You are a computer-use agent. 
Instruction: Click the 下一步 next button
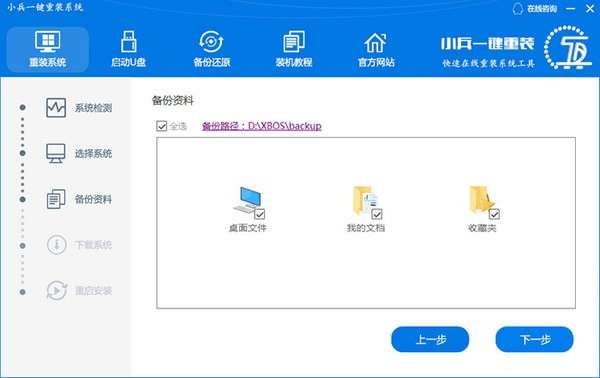tap(535, 339)
